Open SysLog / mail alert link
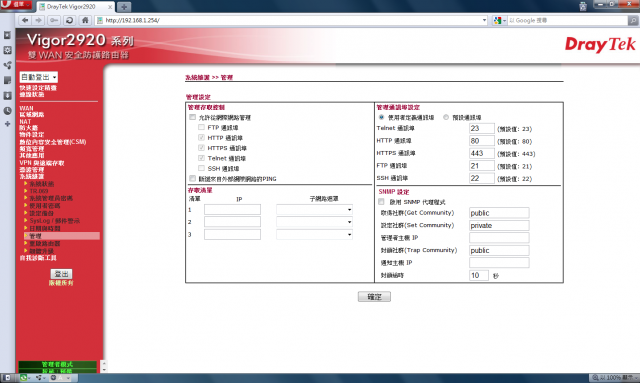The width and height of the screenshot is (640, 383). [x=55, y=220]
